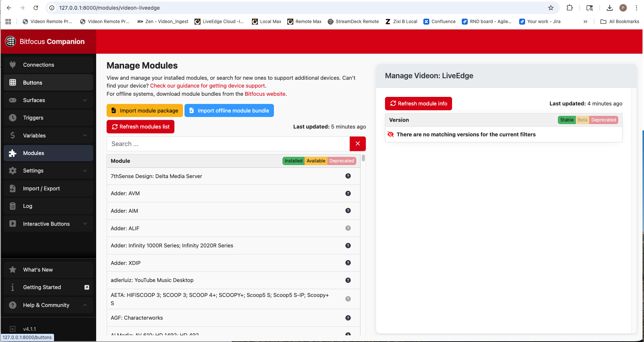Click the Bitfocus Companion logo
The height and width of the screenshot is (342, 644).
click(x=10, y=41)
